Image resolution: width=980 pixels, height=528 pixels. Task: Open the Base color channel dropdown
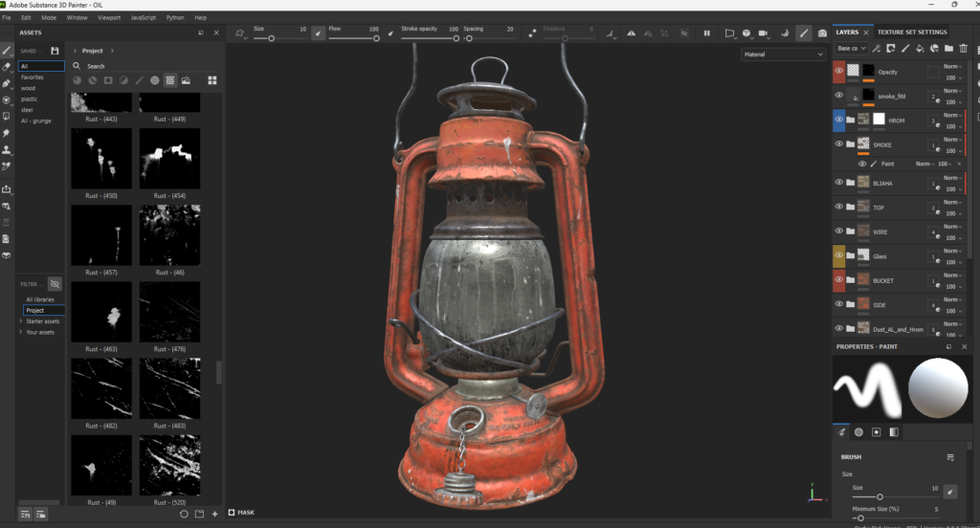tap(851, 48)
